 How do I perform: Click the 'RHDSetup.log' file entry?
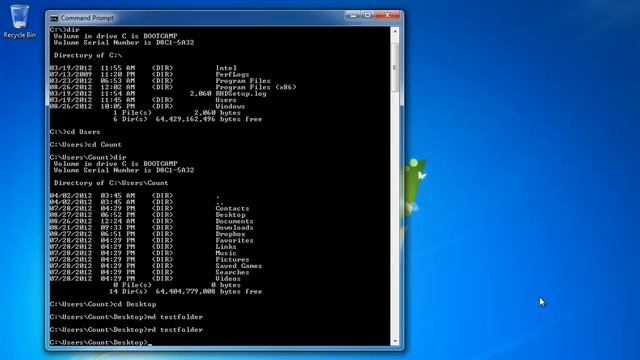[x=241, y=94]
